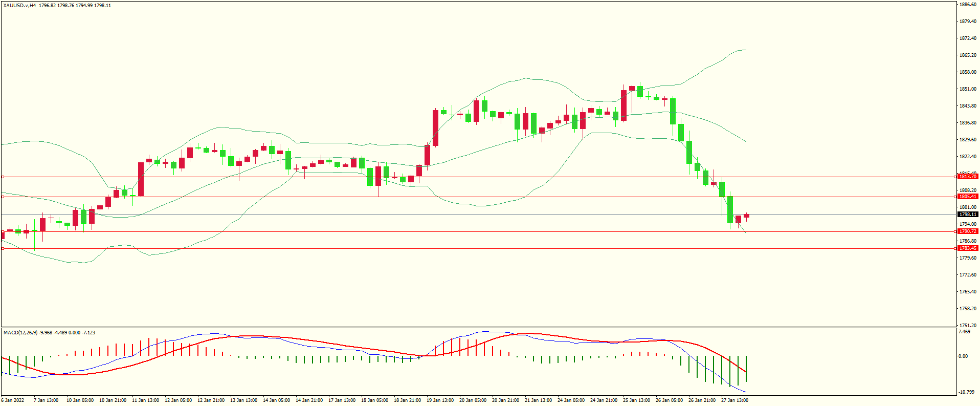Click the 7.469 MACD scale value
This screenshot has width=980, height=406.
[964, 332]
